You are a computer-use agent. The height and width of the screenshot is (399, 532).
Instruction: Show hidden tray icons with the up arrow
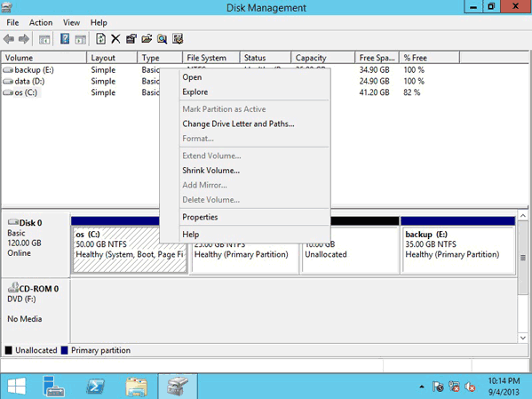pyautogui.click(x=422, y=387)
